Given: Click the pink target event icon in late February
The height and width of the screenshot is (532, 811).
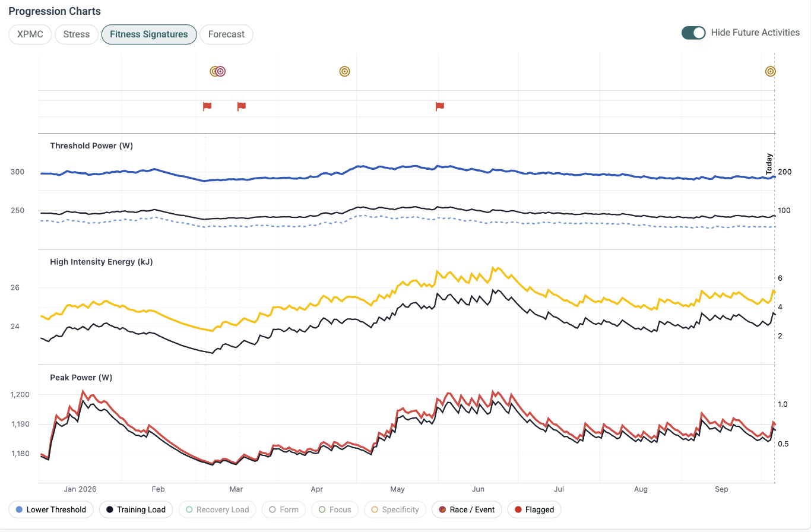Looking at the screenshot, I should (220, 71).
